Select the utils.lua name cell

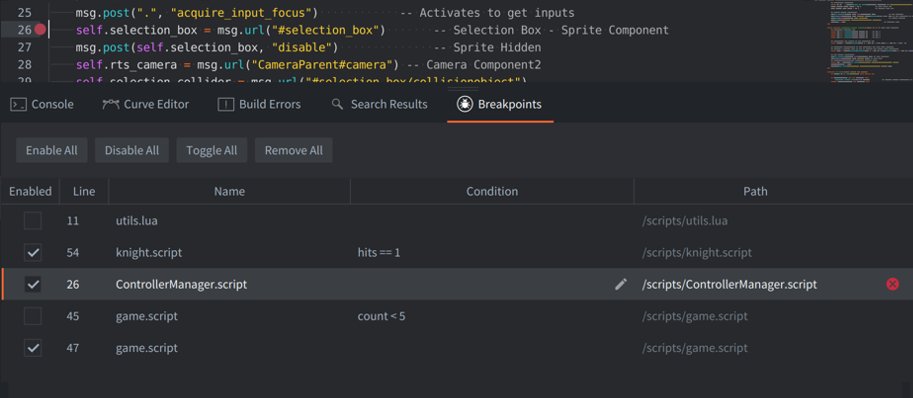click(137, 221)
